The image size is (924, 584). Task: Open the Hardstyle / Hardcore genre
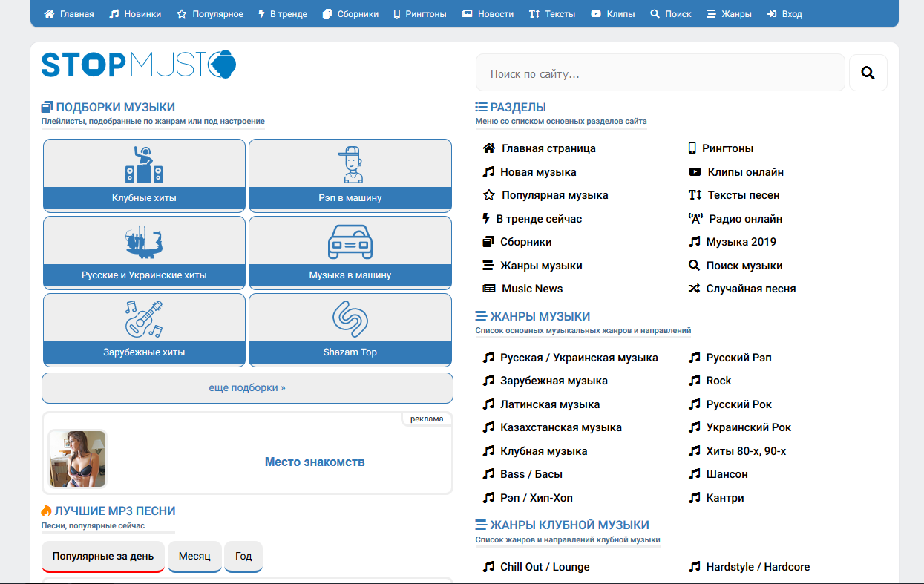tap(758, 567)
